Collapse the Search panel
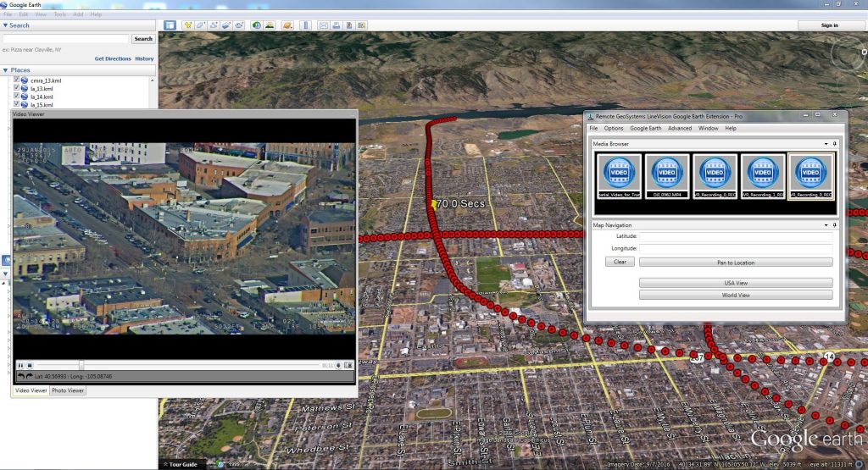 (5, 25)
